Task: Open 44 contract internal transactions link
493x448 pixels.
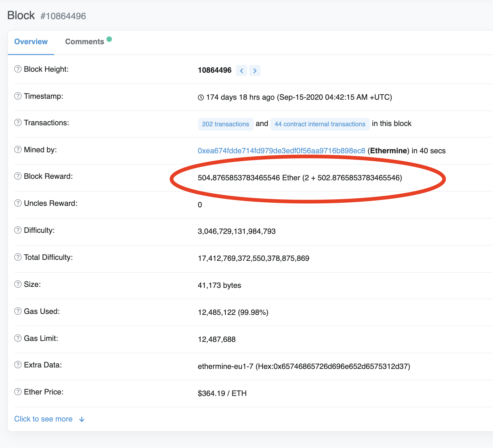Action: pyautogui.click(x=320, y=124)
